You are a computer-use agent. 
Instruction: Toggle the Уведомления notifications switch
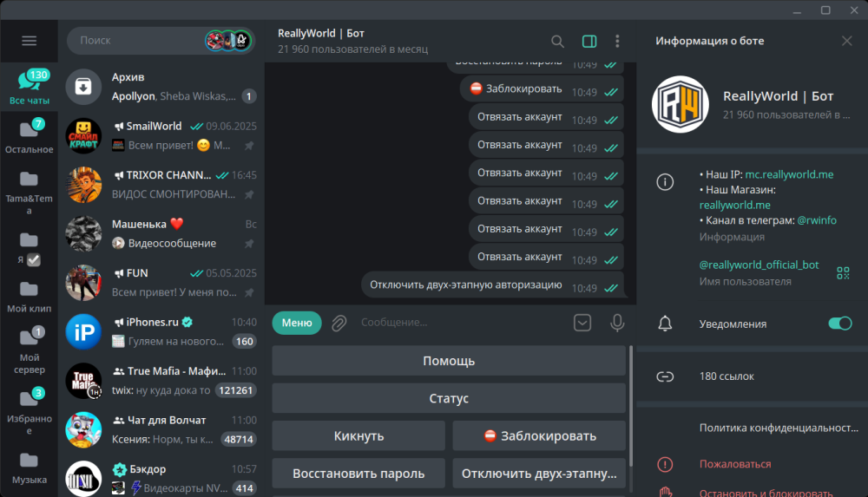(x=839, y=324)
